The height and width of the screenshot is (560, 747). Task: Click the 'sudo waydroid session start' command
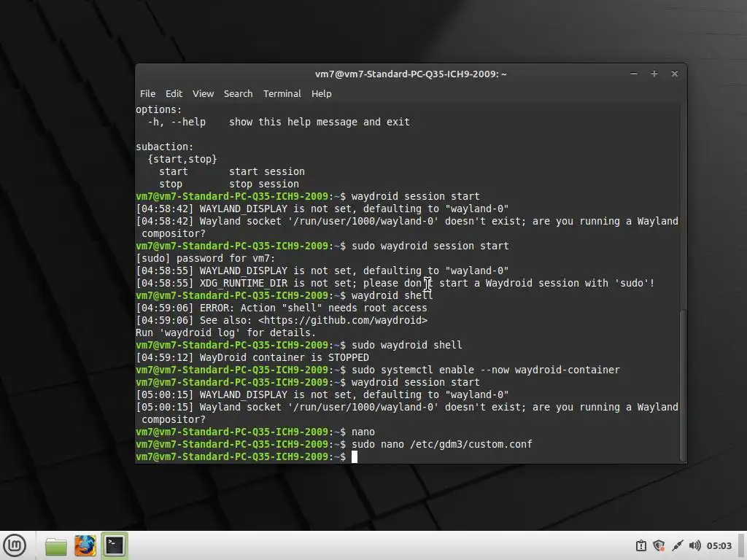click(x=430, y=246)
